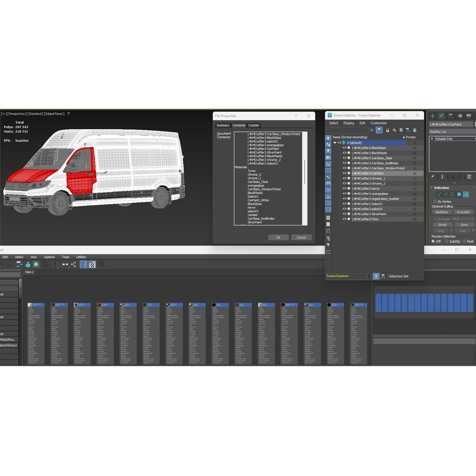Switch to Summary tab in File Properties
This screenshot has height=476, width=476.
(x=223, y=125)
